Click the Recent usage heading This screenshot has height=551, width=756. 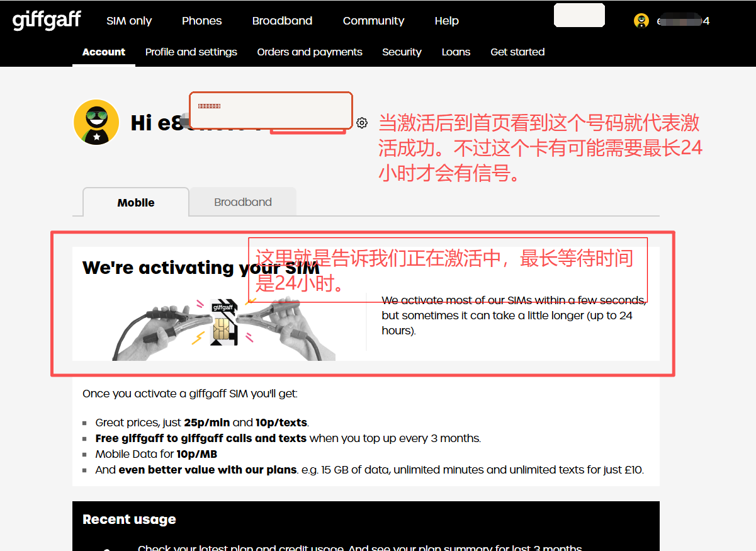[129, 520]
